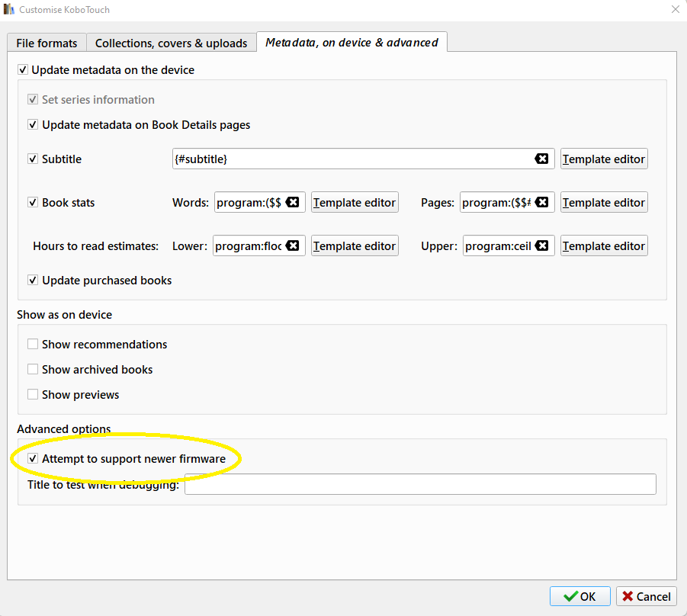The width and height of the screenshot is (687, 616).
Task: Clear the Pages template field
Action: [541, 202]
